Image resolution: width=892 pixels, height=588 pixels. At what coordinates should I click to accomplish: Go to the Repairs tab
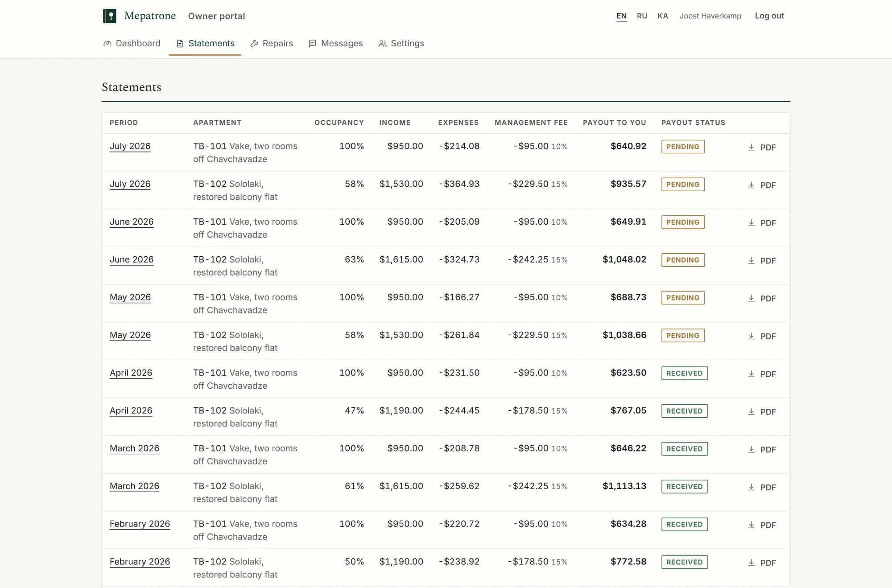(272, 43)
